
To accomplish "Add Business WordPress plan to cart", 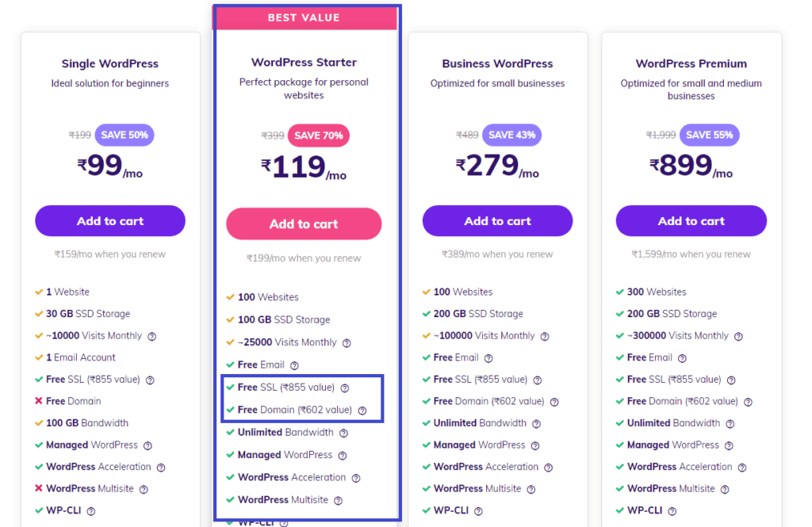I will [498, 221].
